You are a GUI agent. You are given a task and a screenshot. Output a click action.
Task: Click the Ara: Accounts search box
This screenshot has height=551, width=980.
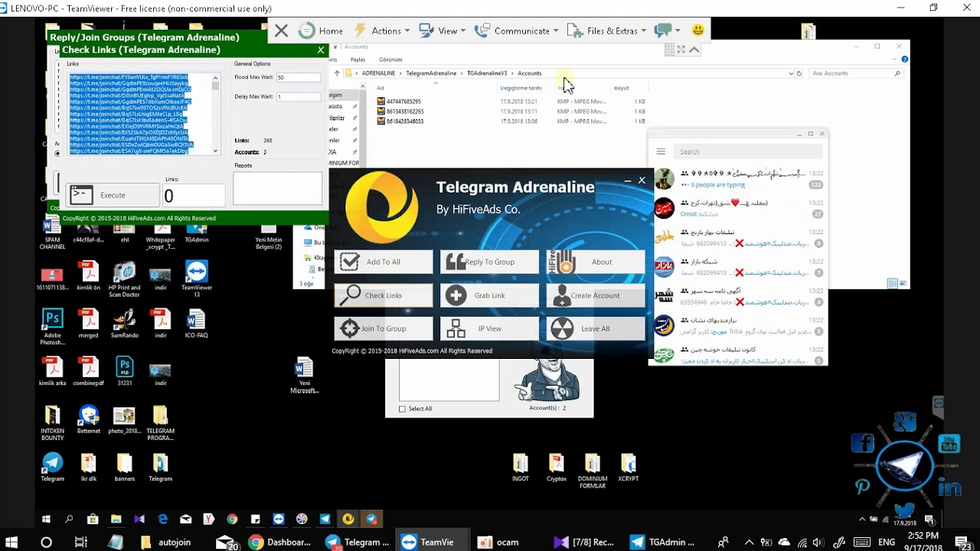click(856, 73)
